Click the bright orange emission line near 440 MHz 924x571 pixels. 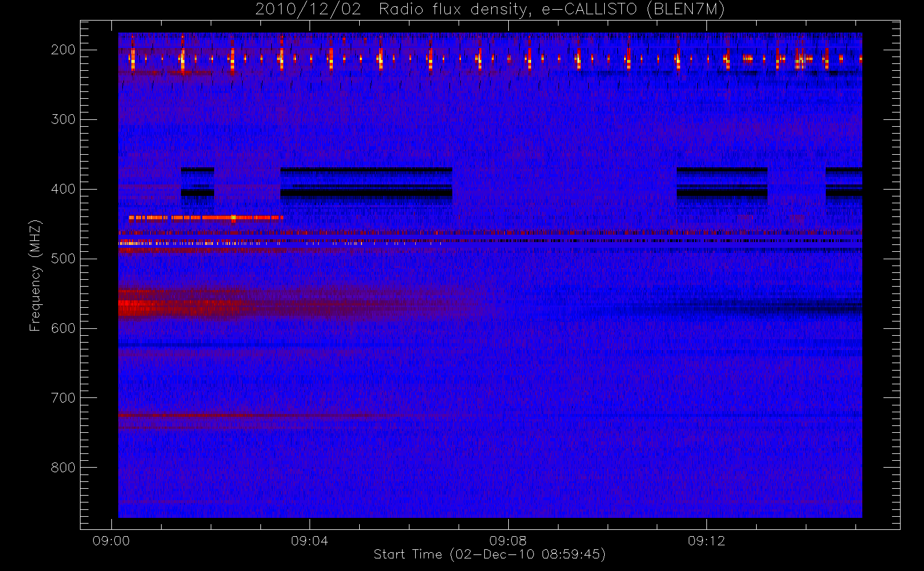(206, 218)
